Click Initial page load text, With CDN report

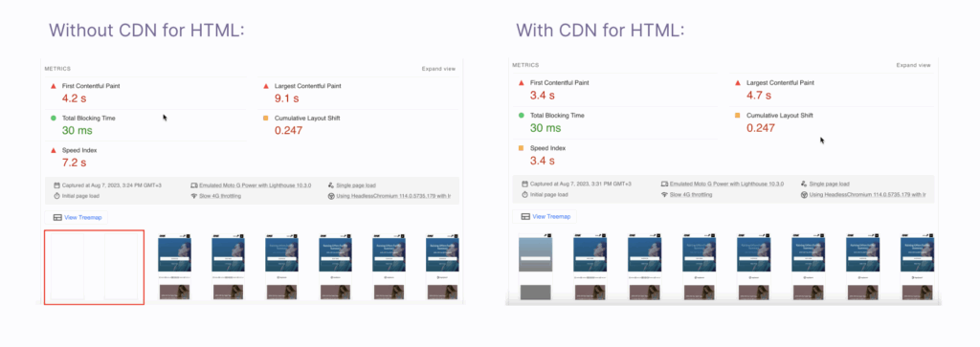[x=548, y=195]
